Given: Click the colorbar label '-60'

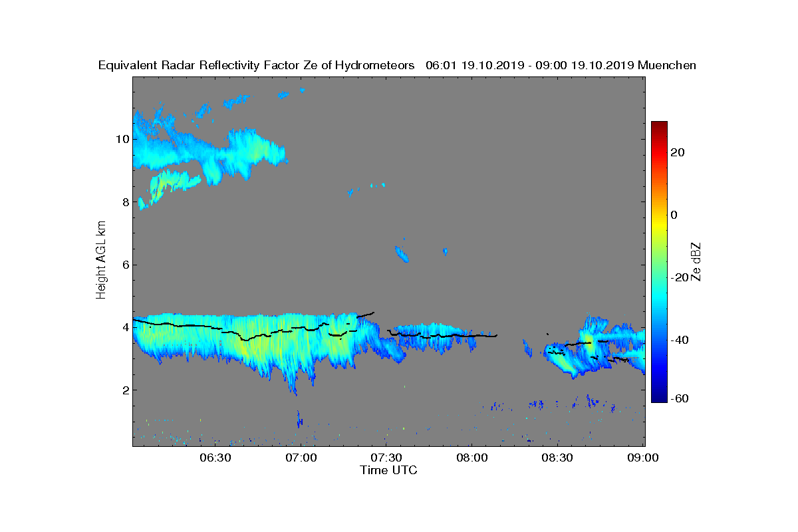Looking at the screenshot, I should point(680,398).
